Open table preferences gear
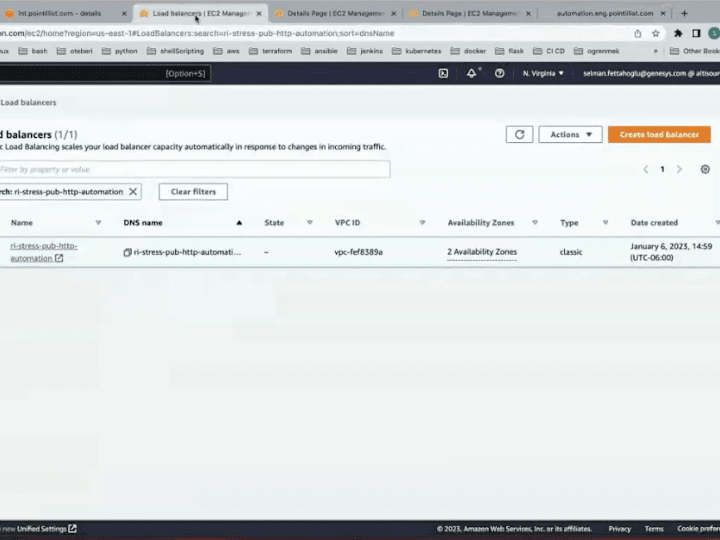The image size is (720, 540). 705,169
